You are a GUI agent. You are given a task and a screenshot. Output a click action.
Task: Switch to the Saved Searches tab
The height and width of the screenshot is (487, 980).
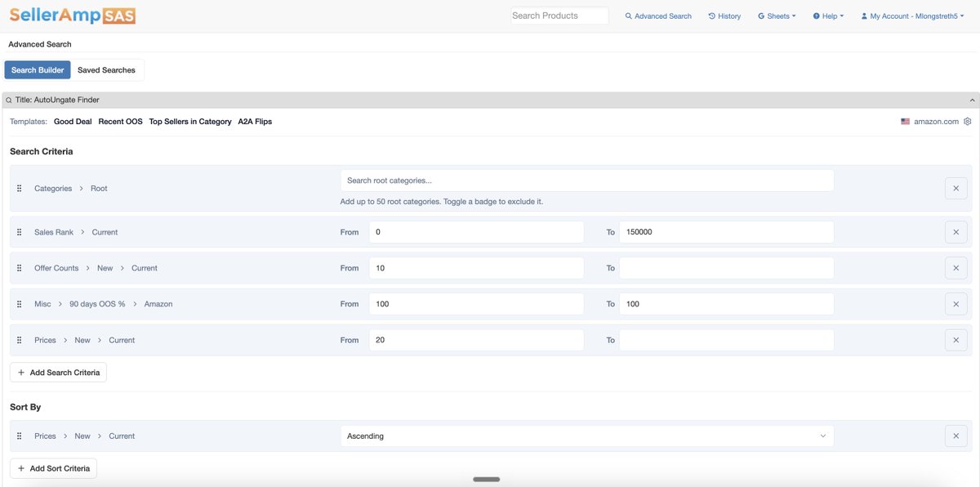click(107, 70)
